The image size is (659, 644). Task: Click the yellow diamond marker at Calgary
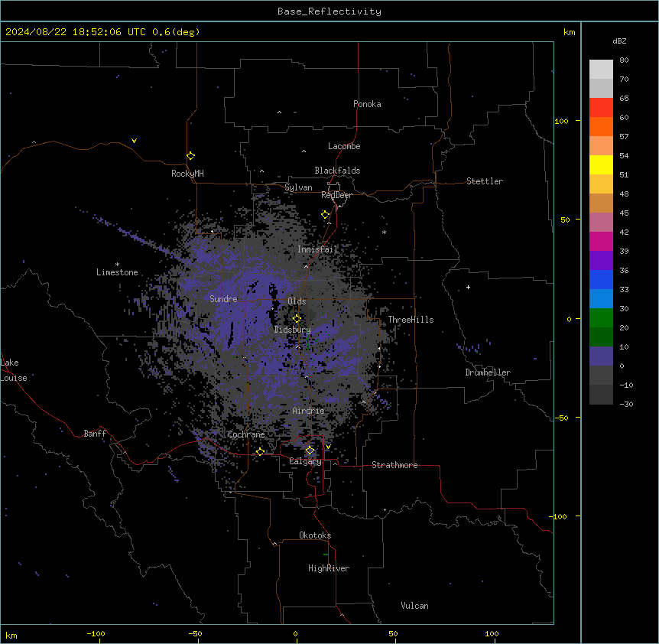(x=310, y=450)
